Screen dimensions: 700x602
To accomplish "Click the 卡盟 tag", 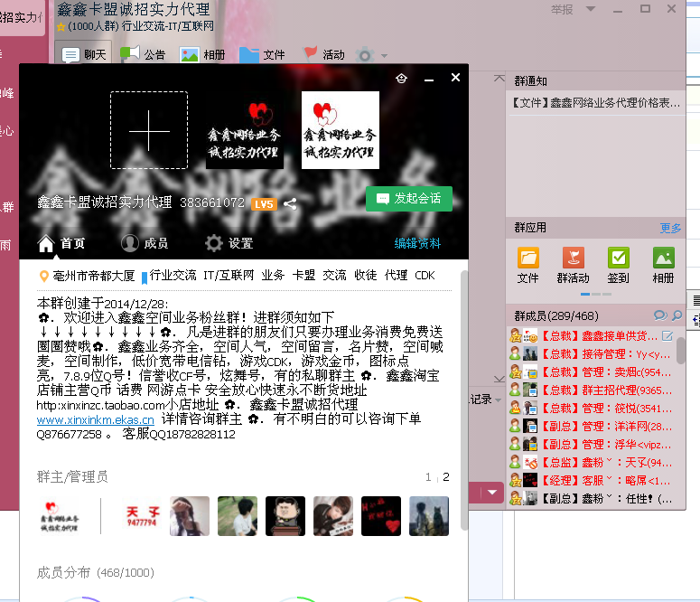I will coord(303,276).
